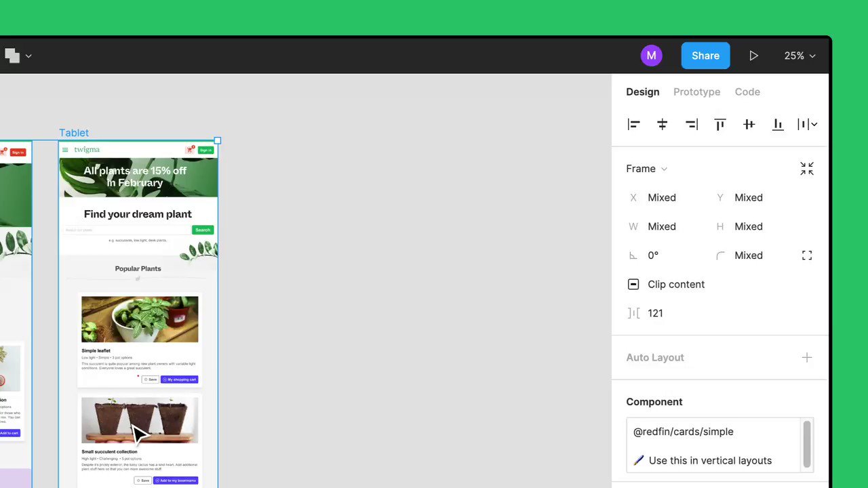Click the Component section heading
868x488 pixels.
pyautogui.click(x=654, y=402)
